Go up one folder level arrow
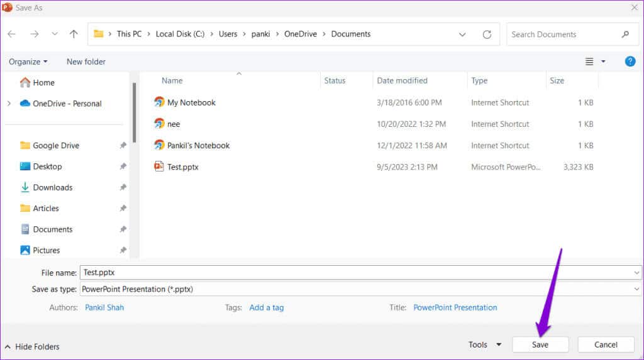This screenshot has height=360, width=644. (74, 34)
